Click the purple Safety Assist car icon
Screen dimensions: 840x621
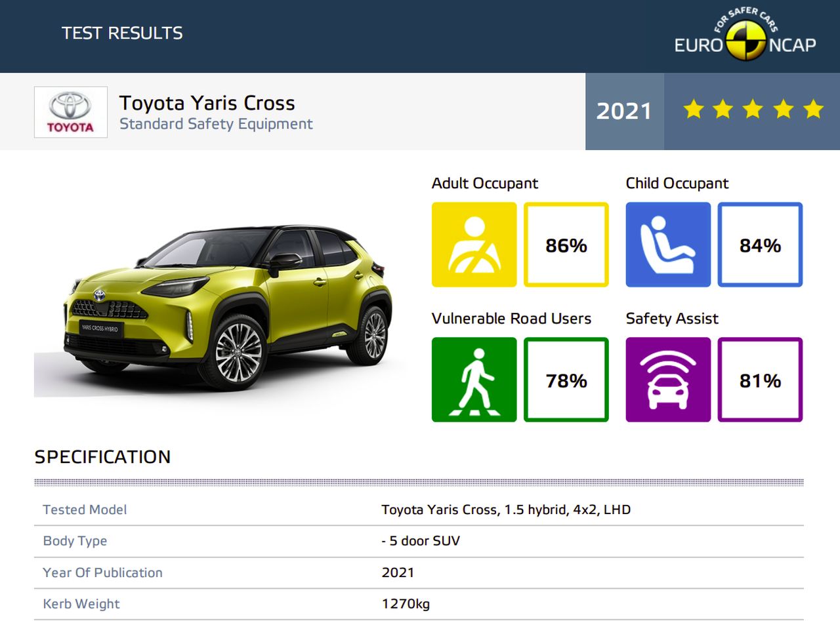pyautogui.click(x=668, y=380)
